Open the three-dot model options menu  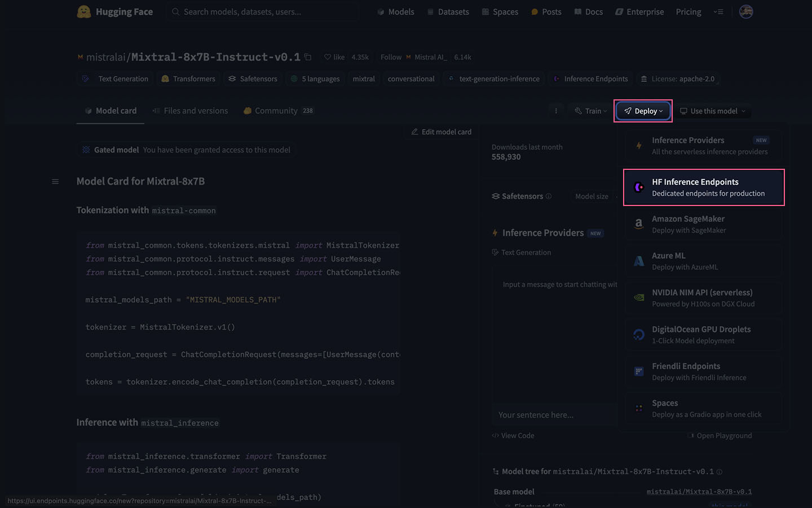click(x=556, y=111)
